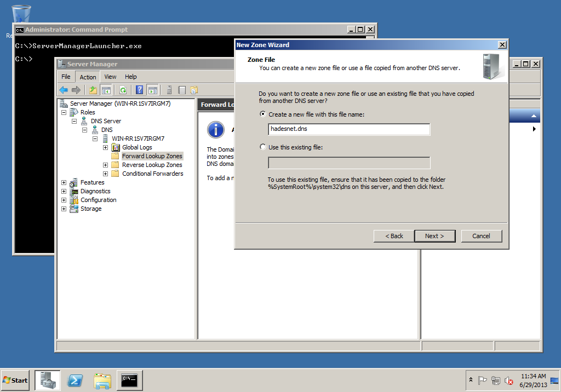The height and width of the screenshot is (392, 561).
Task: Click the blue Help question mark icon
Action: coord(140,90)
